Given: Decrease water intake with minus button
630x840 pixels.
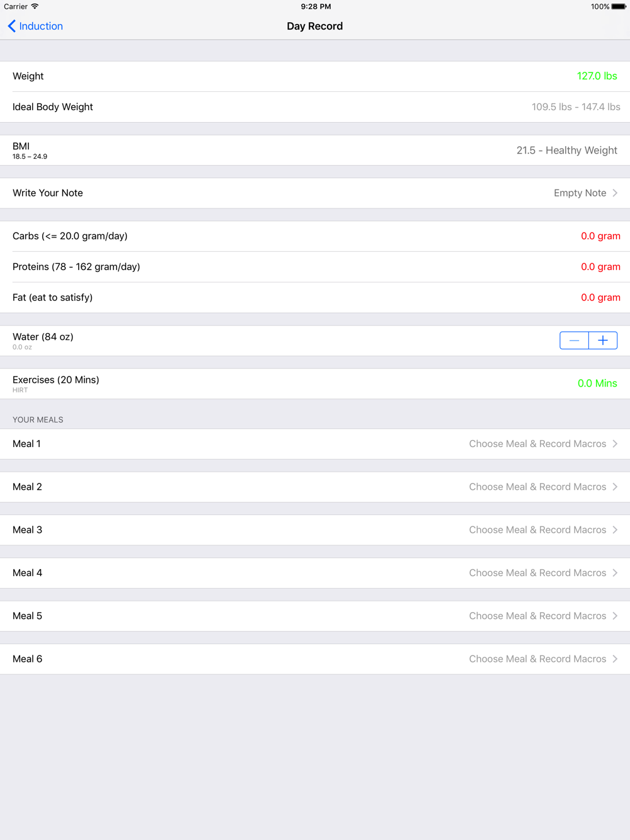Looking at the screenshot, I should click(574, 341).
